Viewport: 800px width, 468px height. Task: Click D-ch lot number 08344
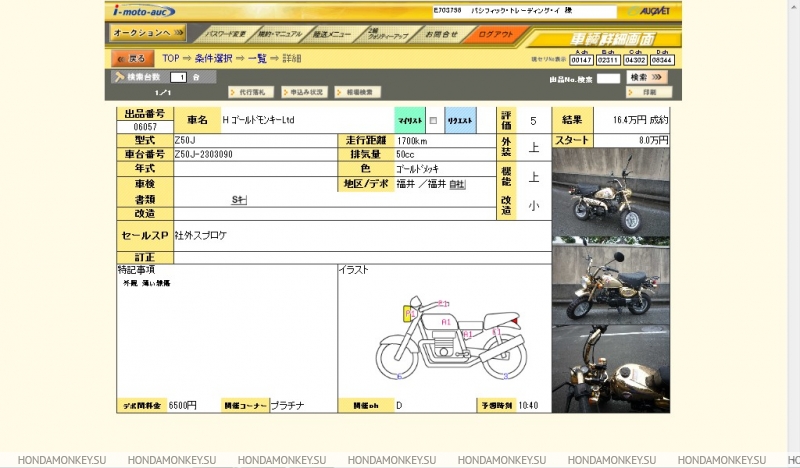tap(662, 60)
